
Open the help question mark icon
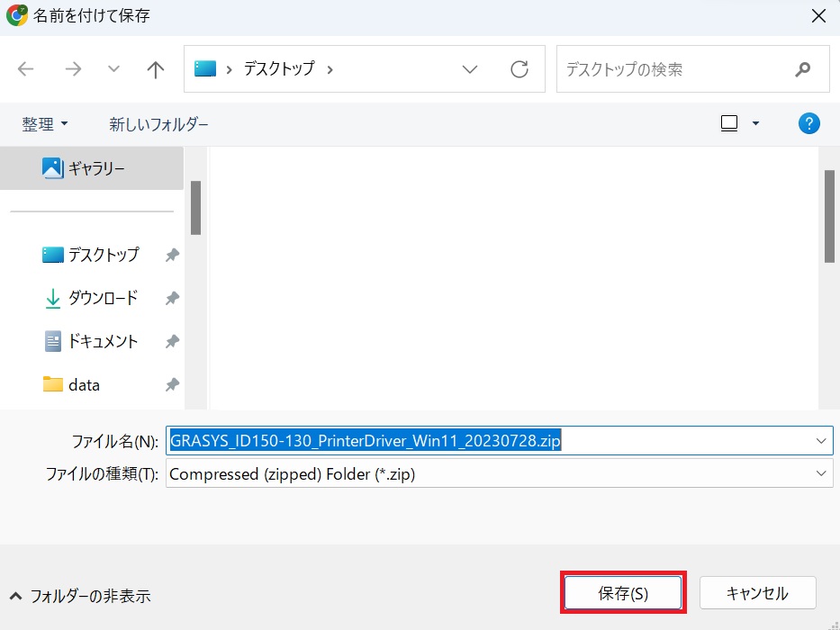(x=808, y=123)
